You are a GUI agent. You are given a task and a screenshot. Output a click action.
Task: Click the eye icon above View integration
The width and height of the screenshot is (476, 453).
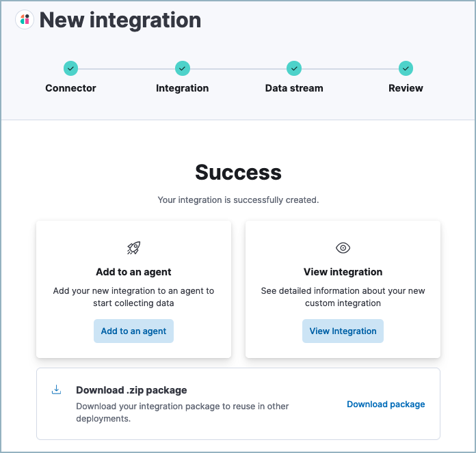343,248
